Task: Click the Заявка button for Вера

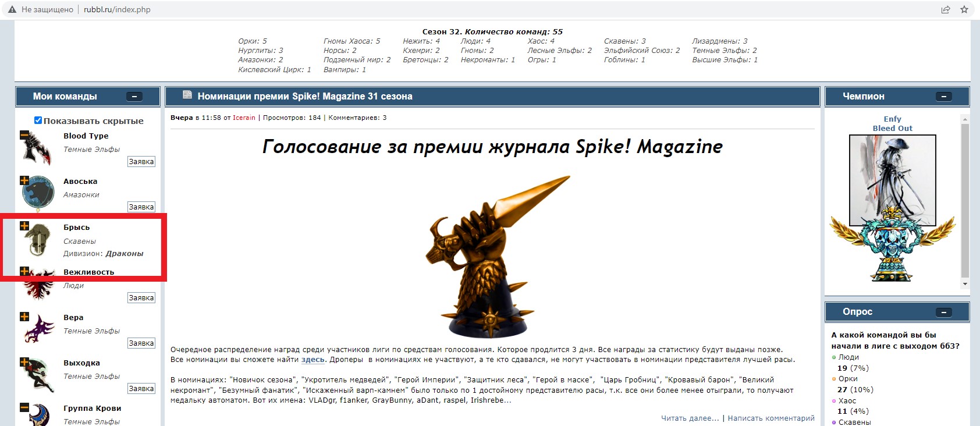Action: tap(141, 343)
